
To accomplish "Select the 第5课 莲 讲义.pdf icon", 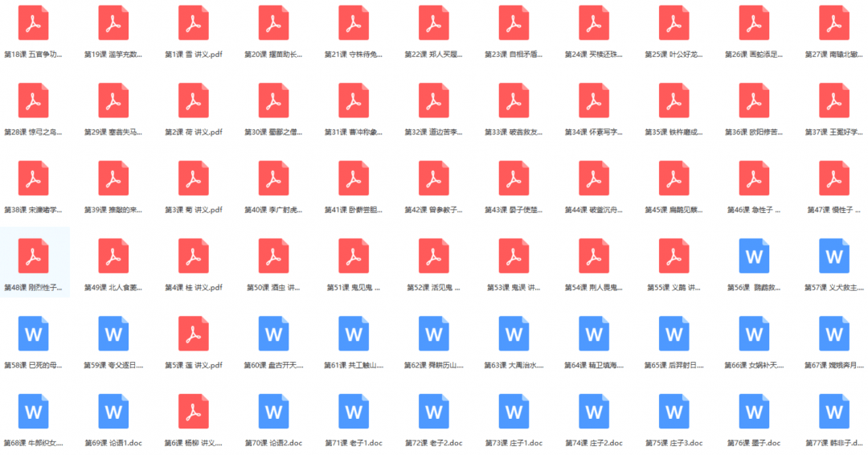I will 194,334.
